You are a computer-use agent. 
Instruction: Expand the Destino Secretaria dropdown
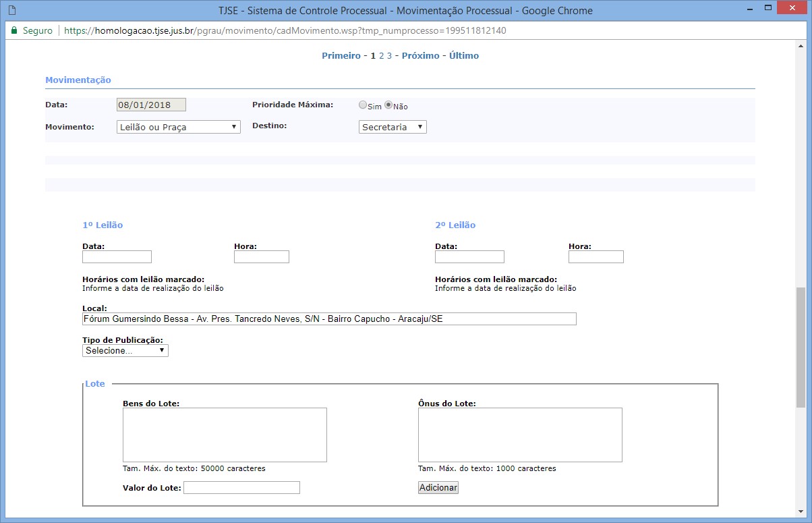click(393, 127)
